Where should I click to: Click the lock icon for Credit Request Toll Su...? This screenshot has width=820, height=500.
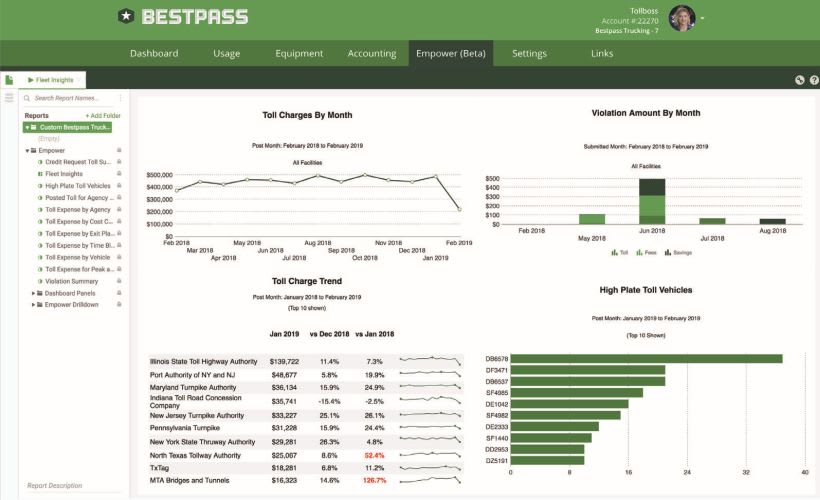(x=119, y=162)
